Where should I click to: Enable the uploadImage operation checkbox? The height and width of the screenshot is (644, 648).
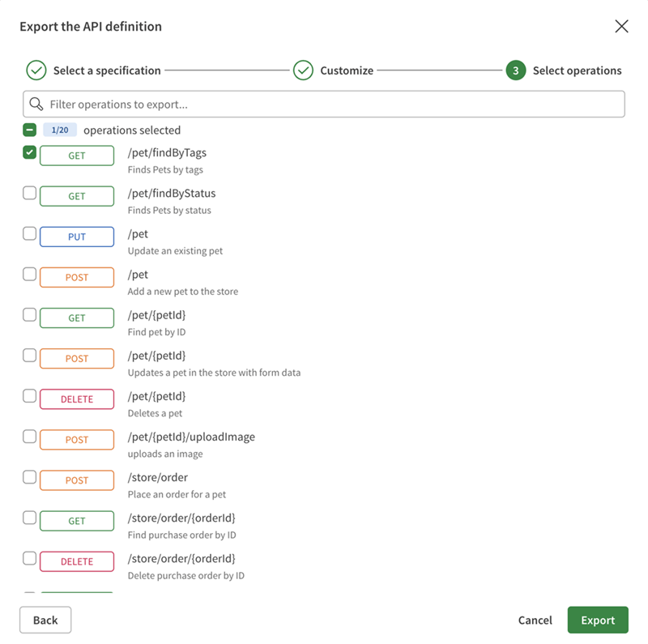pos(29,437)
